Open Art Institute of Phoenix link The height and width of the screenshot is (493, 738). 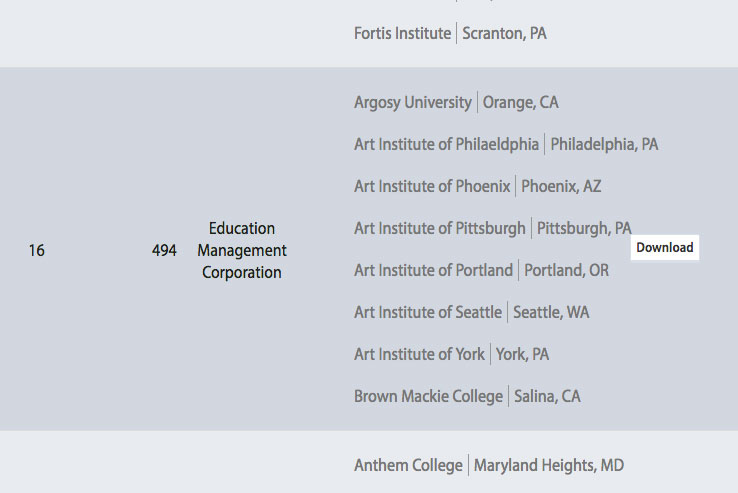click(x=432, y=186)
